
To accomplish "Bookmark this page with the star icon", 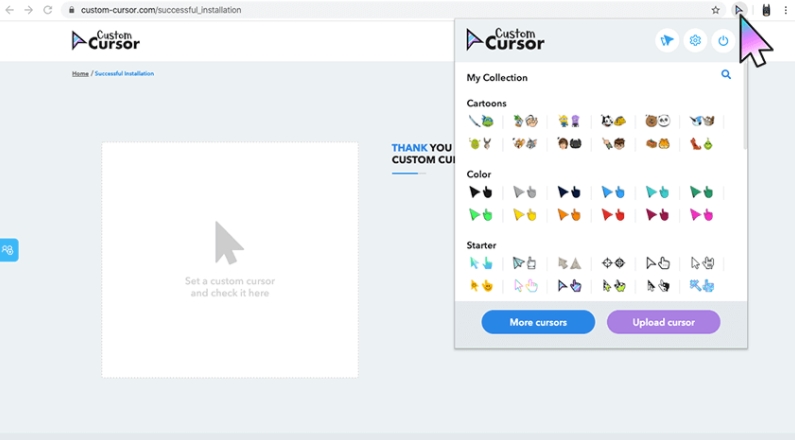I will (715, 10).
